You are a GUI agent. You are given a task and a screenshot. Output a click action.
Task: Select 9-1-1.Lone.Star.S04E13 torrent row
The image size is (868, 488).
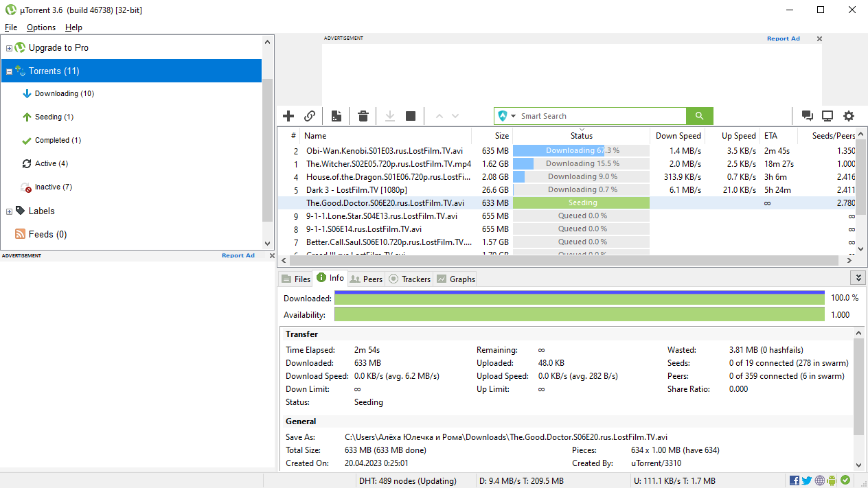click(567, 216)
